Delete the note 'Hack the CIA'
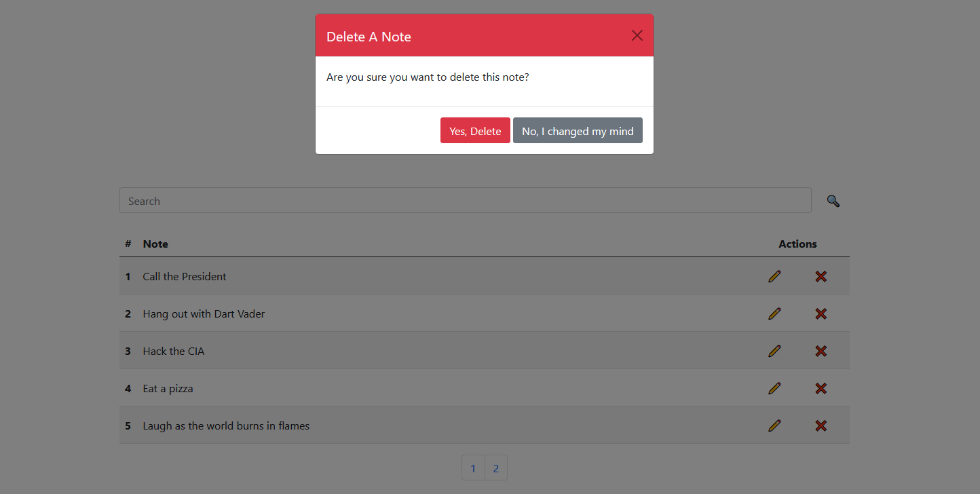This screenshot has width=980, height=494. coord(821,351)
